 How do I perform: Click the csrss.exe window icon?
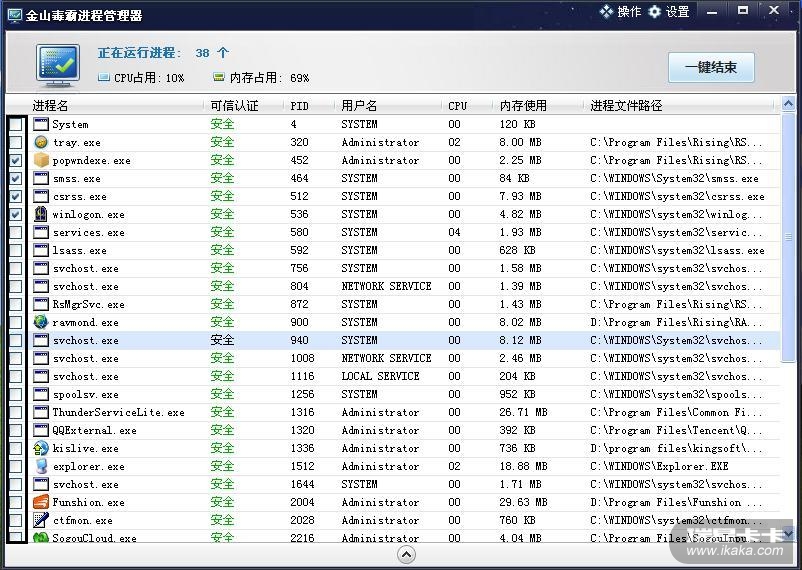pos(41,196)
